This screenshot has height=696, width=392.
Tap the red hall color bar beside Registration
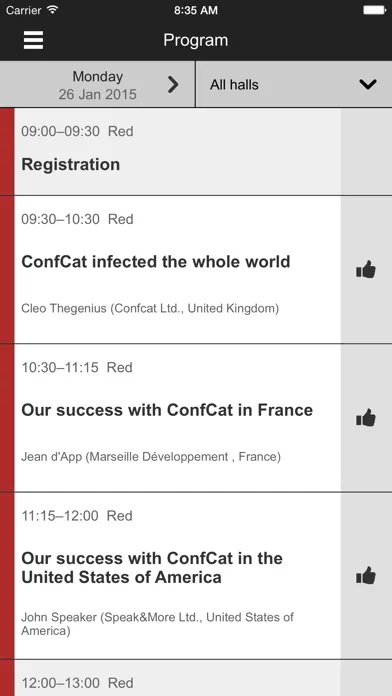pos(7,151)
